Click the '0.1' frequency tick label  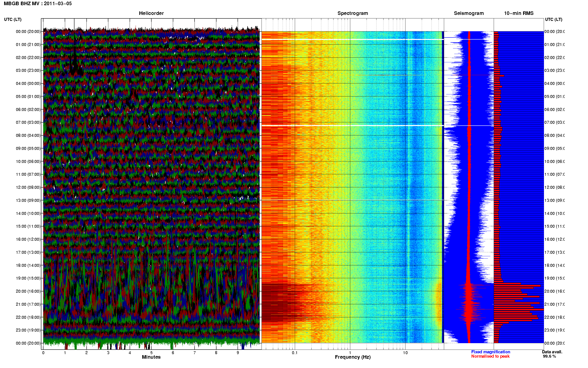point(295,353)
